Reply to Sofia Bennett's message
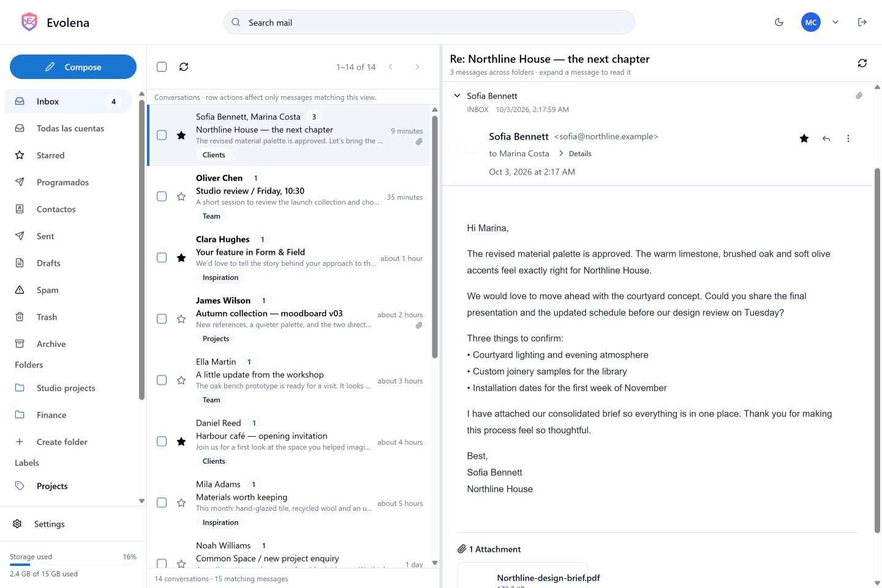882x588 pixels. tap(826, 138)
